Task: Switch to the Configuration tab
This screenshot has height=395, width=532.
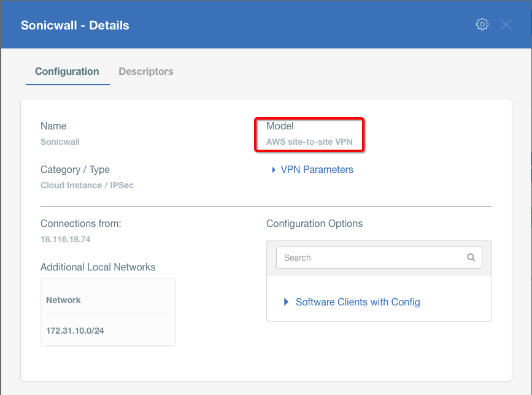Action: coord(67,72)
